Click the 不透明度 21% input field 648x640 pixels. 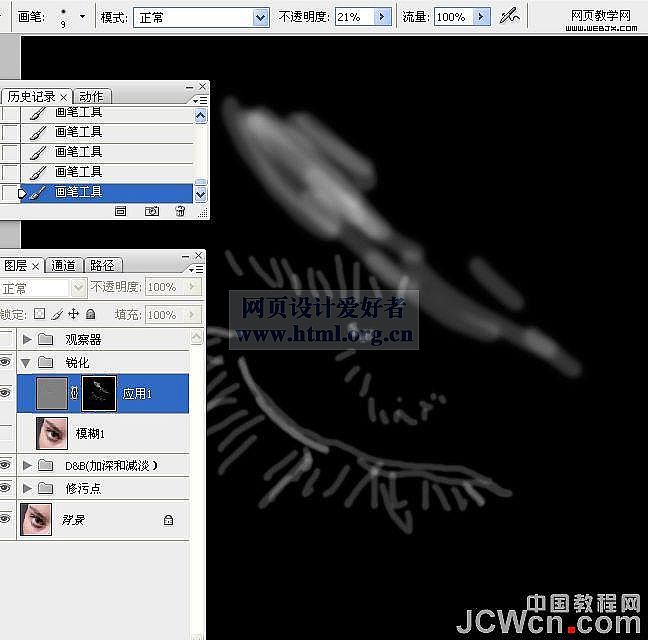(x=354, y=17)
